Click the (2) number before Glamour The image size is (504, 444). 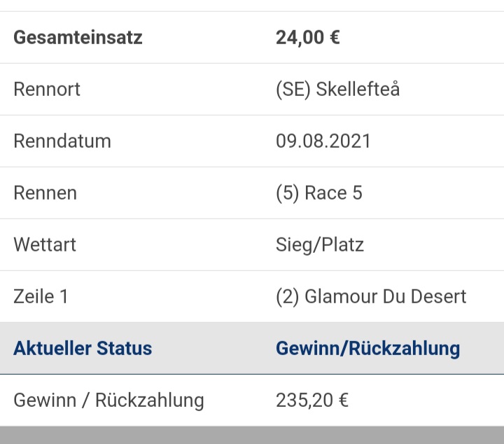(288, 297)
